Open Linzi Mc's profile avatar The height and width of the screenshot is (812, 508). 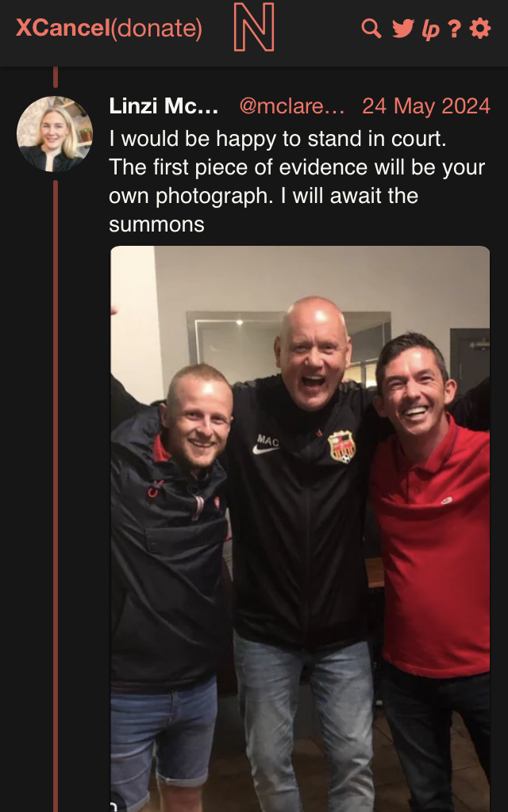[x=55, y=133]
